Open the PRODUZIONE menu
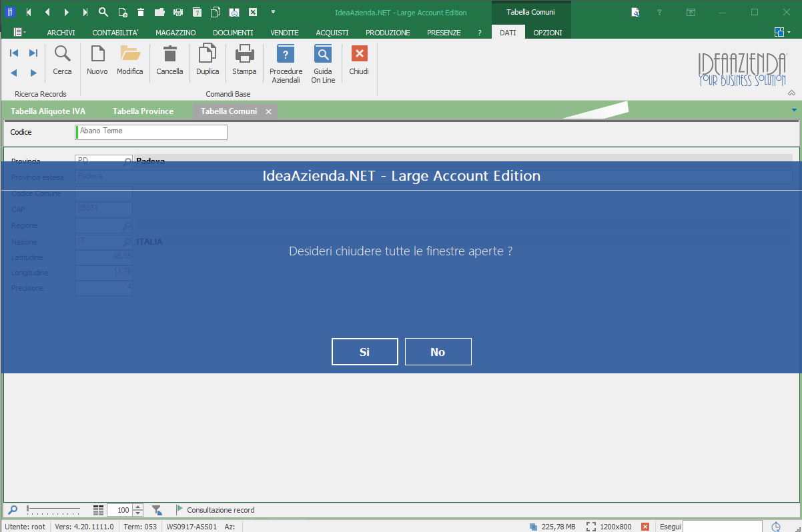The image size is (802, 532). click(388, 33)
